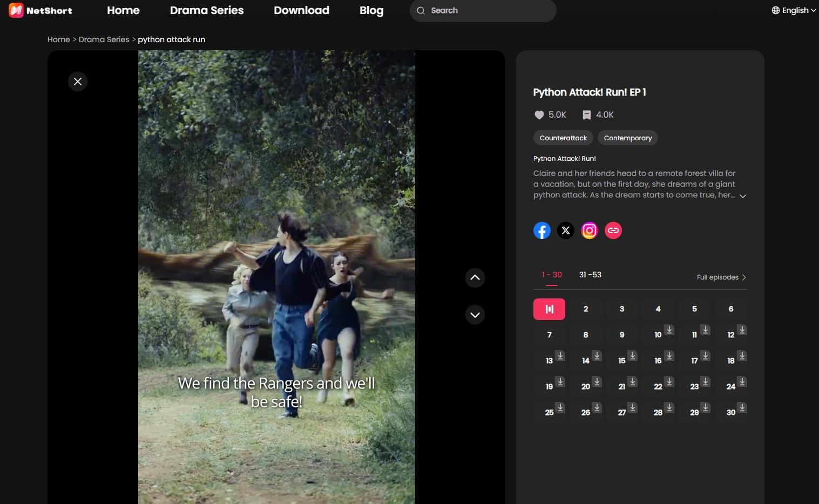Play episode 22
Image resolution: width=819 pixels, height=504 pixels.
658,387
